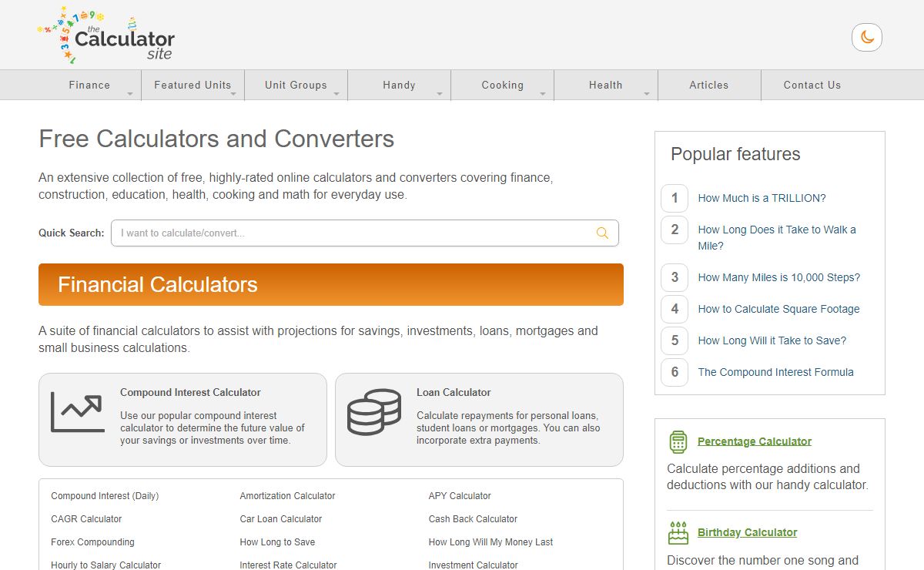Open The Compound Interest Formula link
Screen dimensions: 924x570
click(775, 372)
